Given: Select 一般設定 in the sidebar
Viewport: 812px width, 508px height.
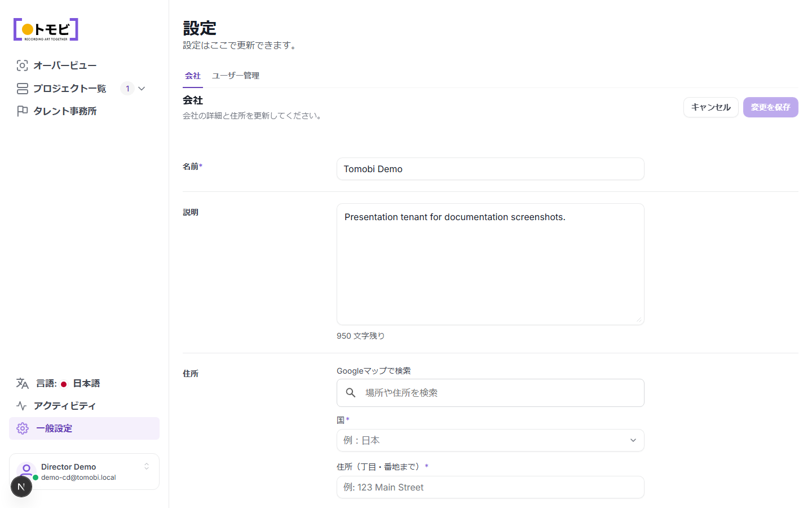Looking at the screenshot, I should [84, 428].
